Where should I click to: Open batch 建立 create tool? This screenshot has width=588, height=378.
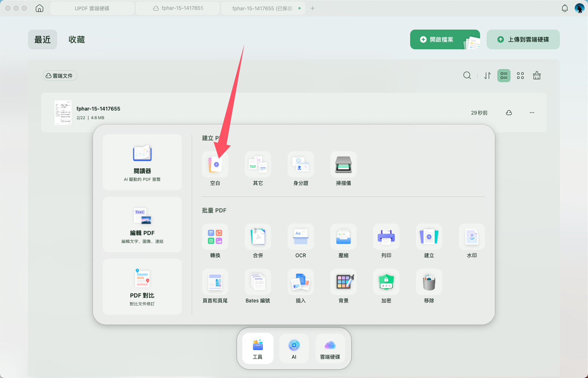[429, 237]
